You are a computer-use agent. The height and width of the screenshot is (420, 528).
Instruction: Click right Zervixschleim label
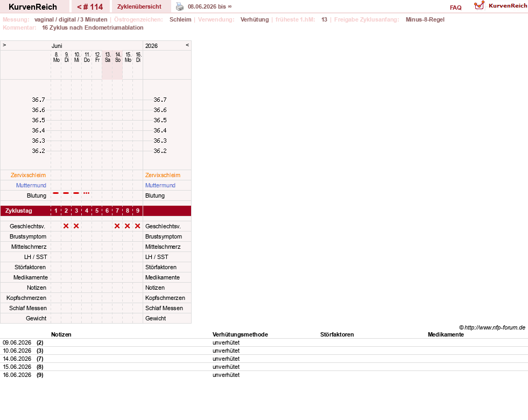pyautogui.click(x=163, y=175)
